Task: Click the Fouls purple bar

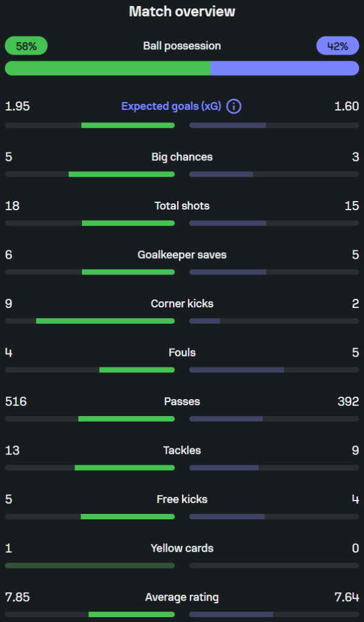Action: click(237, 370)
